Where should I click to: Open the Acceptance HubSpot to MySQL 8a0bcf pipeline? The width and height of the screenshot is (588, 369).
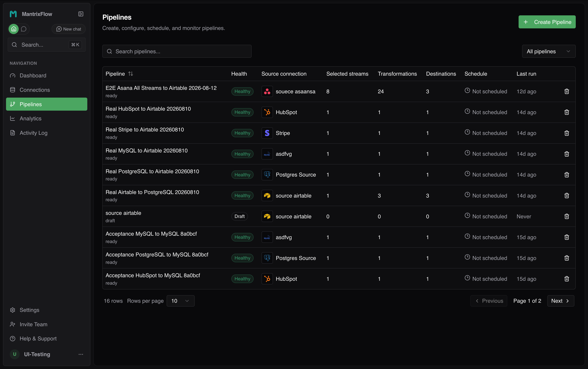point(153,275)
